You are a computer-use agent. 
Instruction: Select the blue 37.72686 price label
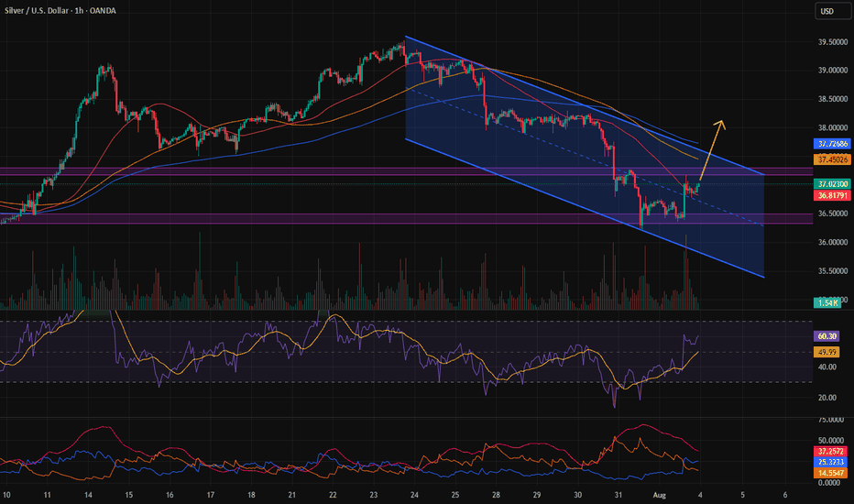[832, 144]
